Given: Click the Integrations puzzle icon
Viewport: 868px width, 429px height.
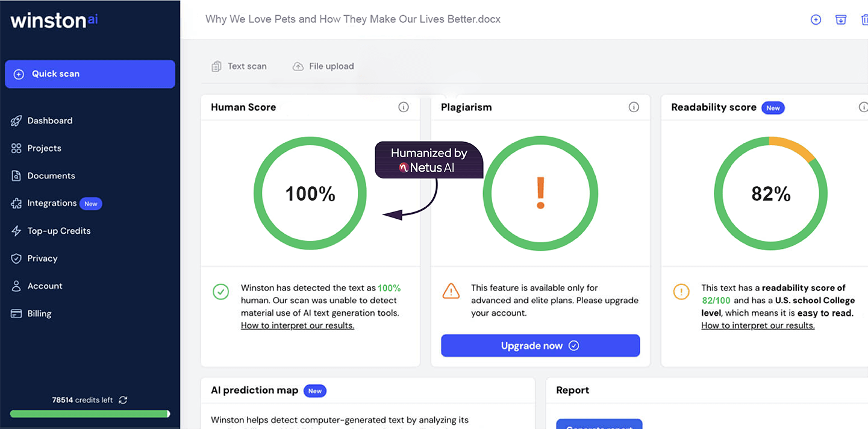Looking at the screenshot, I should coord(16,204).
